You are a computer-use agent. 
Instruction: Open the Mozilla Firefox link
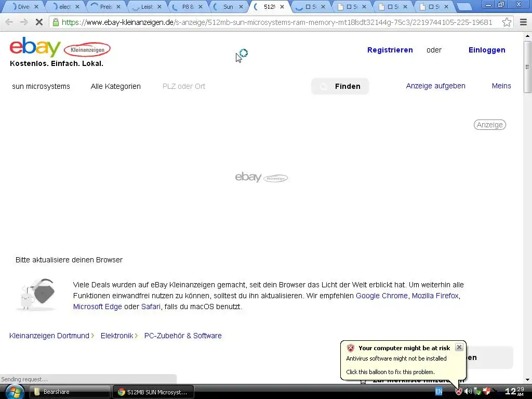click(x=435, y=296)
